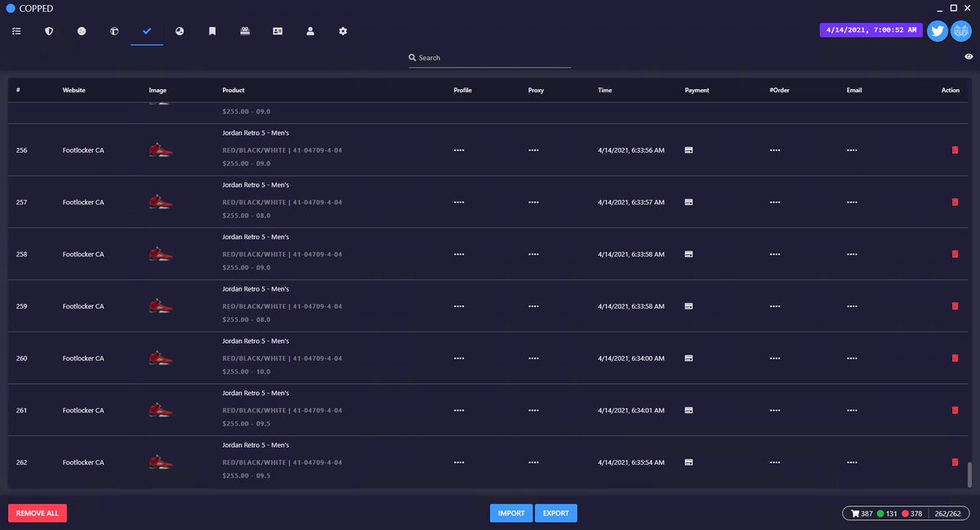The height and width of the screenshot is (530, 980).
Task: Delete order row 260
Action: coord(955,358)
